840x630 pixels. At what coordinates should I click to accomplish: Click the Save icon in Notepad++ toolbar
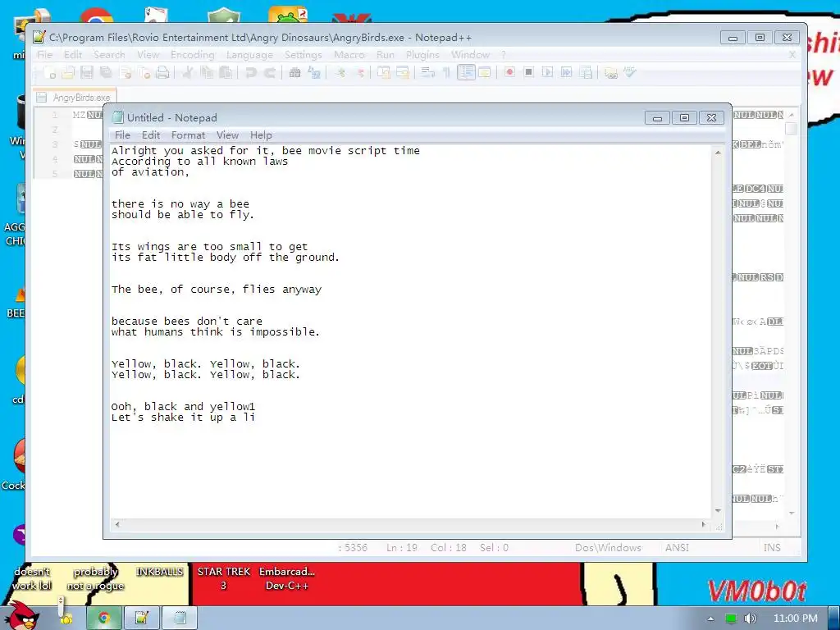pos(87,72)
